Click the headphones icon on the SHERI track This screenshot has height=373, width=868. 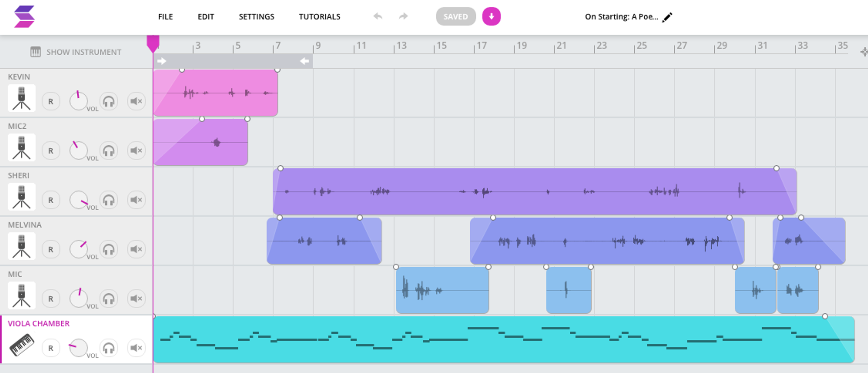(x=109, y=200)
